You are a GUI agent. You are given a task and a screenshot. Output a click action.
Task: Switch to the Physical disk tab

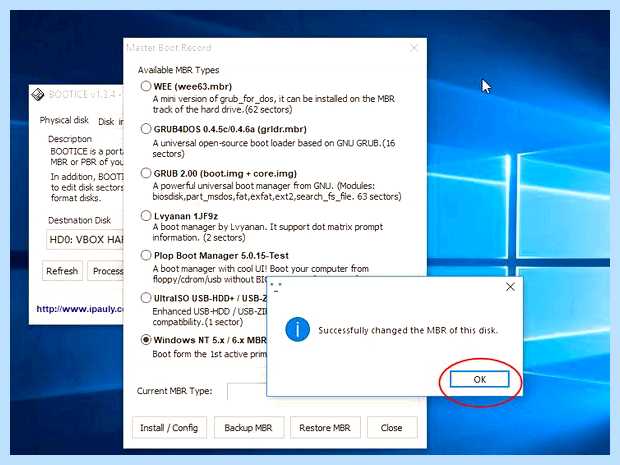coord(64,120)
